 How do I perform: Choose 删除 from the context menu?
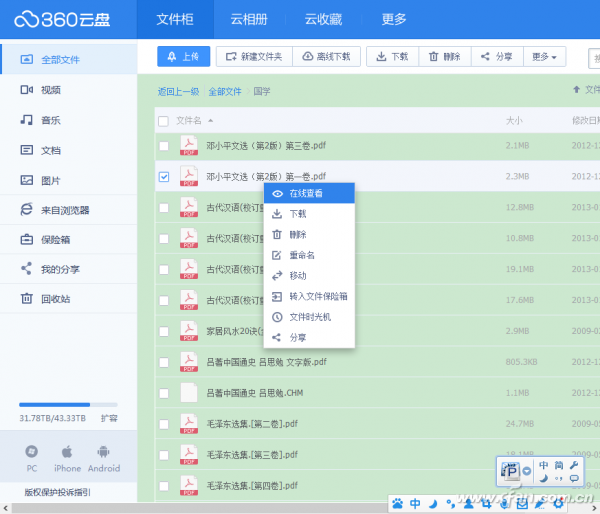click(x=309, y=235)
